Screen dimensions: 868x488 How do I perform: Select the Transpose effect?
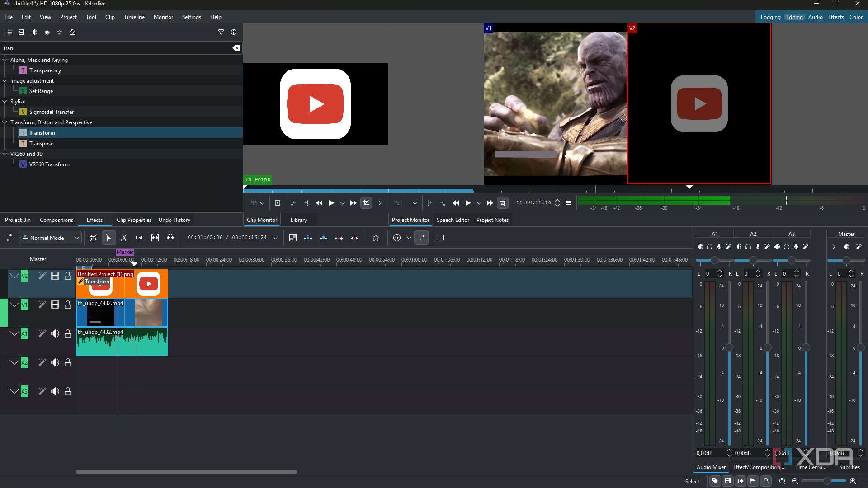click(x=41, y=143)
